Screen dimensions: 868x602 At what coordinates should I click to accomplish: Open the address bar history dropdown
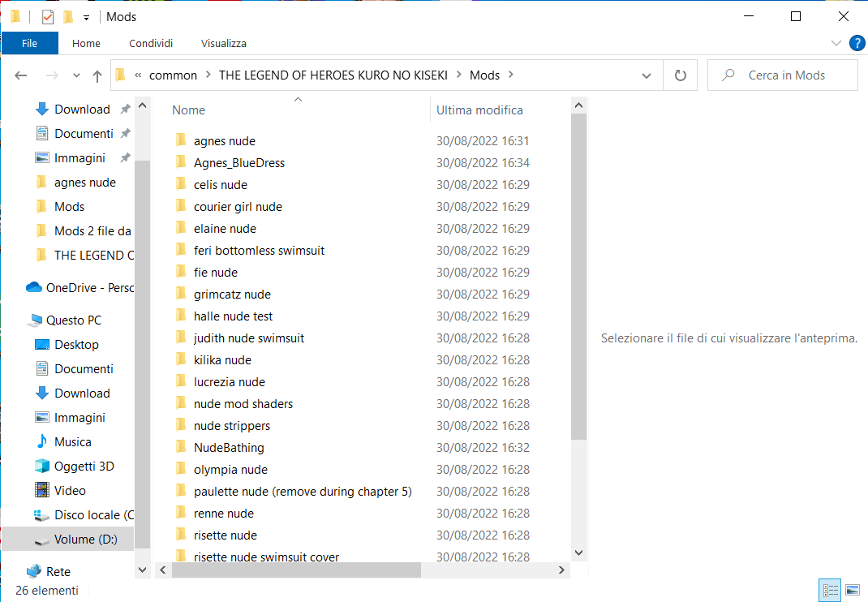point(647,75)
